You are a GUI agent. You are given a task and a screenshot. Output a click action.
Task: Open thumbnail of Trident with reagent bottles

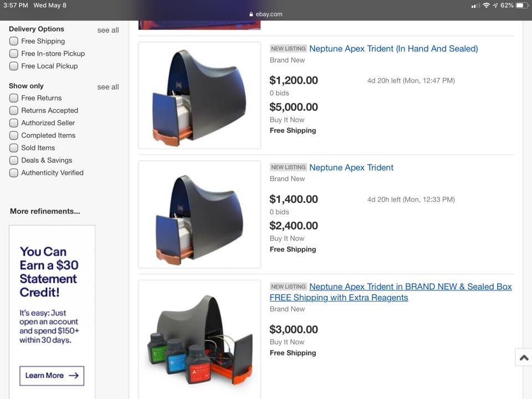[x=199, y=339]
